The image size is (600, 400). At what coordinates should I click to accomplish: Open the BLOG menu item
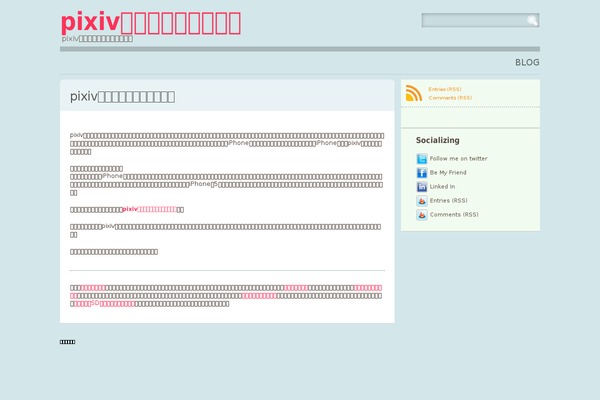(x=527, y=62)
